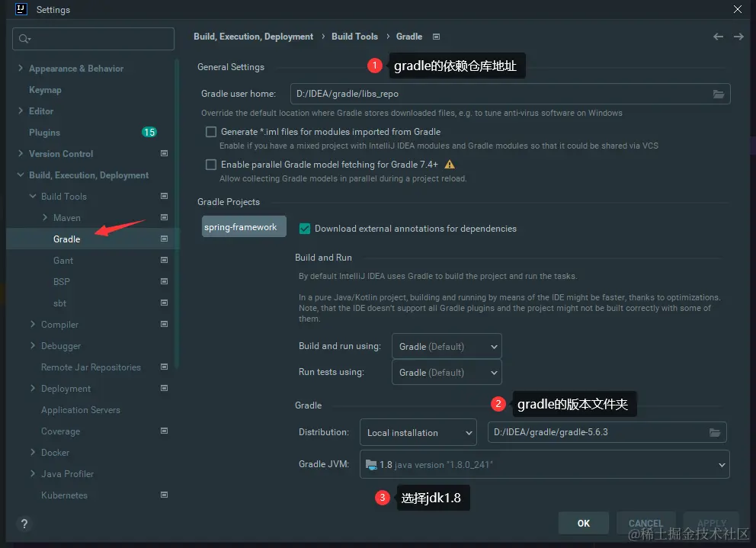Click the settings tree vertical scrollbar
The width and height of the screenshot is (756, 548).
[177, 212]
